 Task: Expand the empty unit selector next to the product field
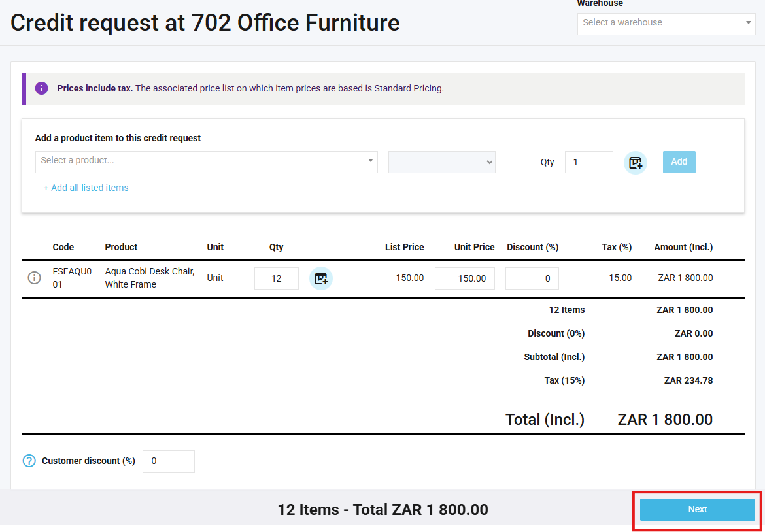[441, 162]
